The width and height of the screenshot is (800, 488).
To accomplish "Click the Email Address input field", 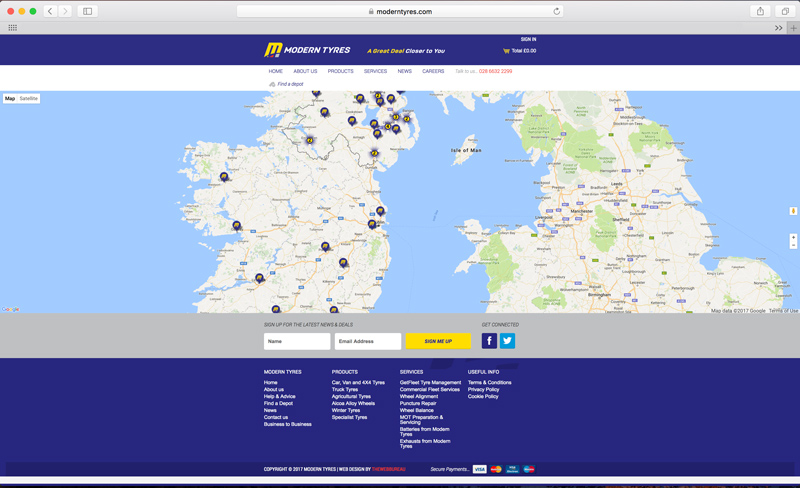I will tap(368, 341).
